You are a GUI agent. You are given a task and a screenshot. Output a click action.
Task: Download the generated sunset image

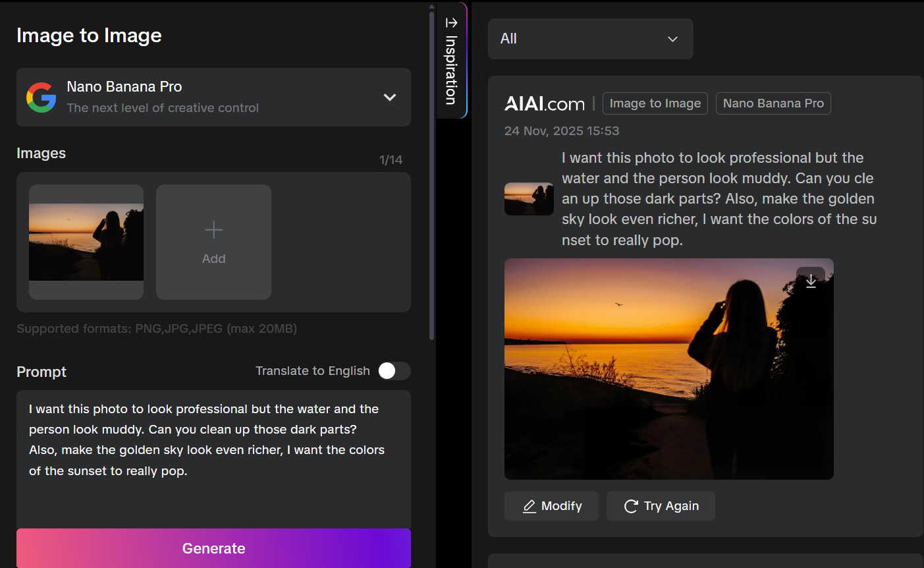coord(811,281)
